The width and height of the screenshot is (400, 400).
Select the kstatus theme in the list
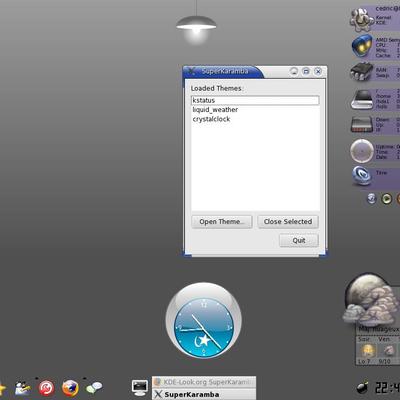coord(255,100)
